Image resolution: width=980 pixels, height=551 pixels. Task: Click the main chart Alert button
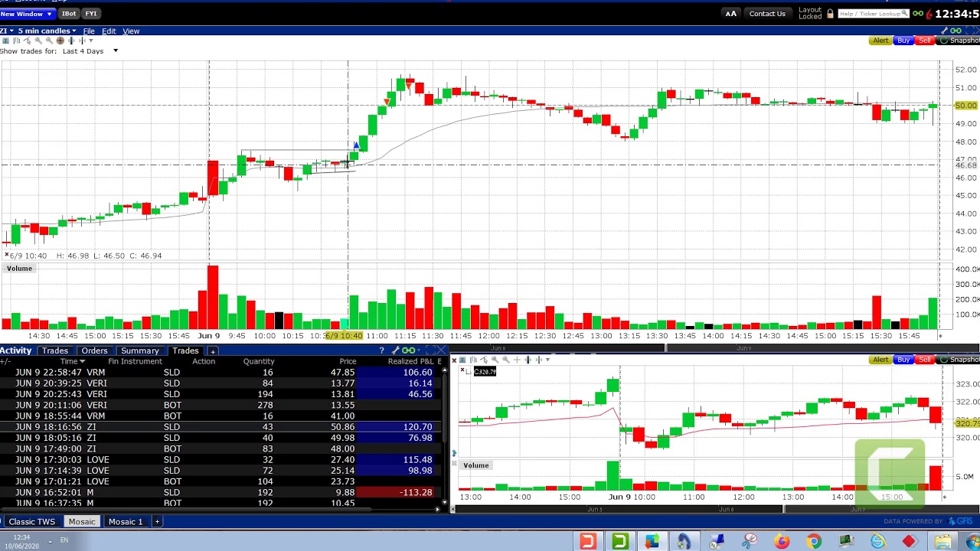tap(880, 41)
